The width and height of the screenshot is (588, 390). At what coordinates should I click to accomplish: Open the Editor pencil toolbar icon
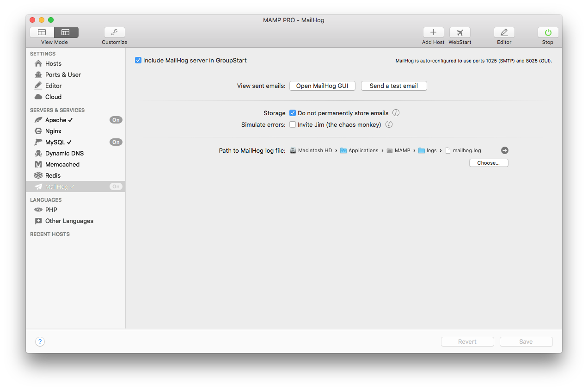(504, 32)
